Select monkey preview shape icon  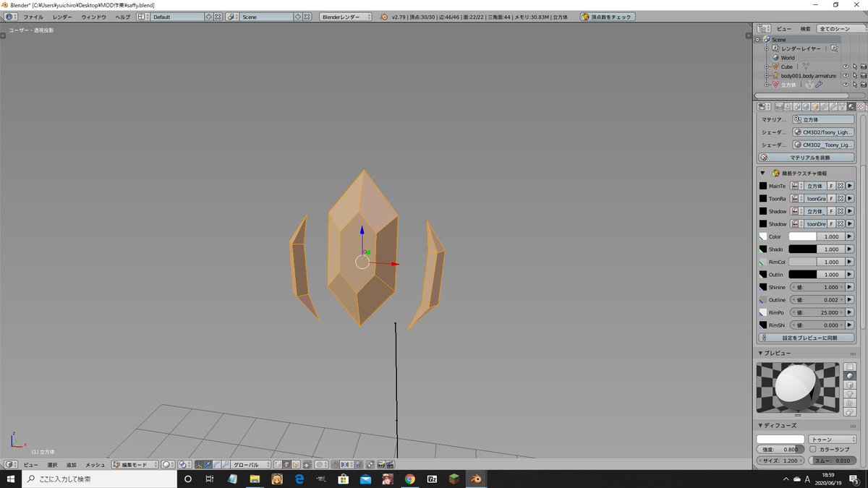[x=850, y=394]
